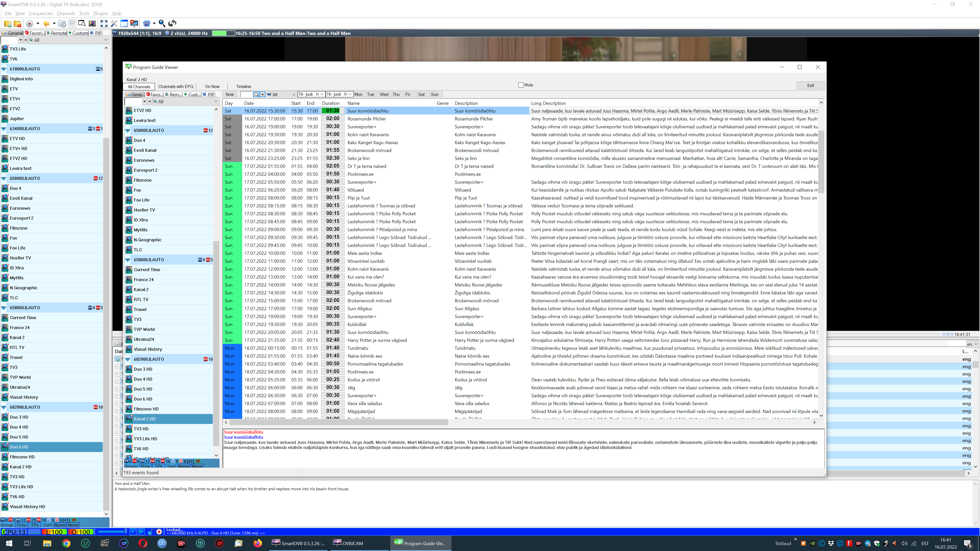The image size is (980, 551).
Task: Click the record button in bottom status bar
Action: (160, 532)
